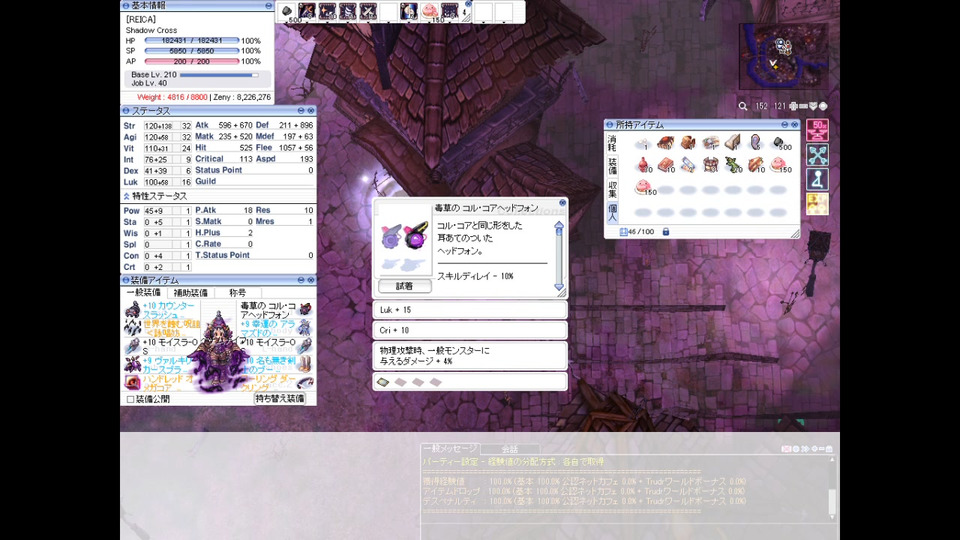Toggle the 装備公開 checkbox
This screenshot has height=540, width=960.
pos(130,399)
